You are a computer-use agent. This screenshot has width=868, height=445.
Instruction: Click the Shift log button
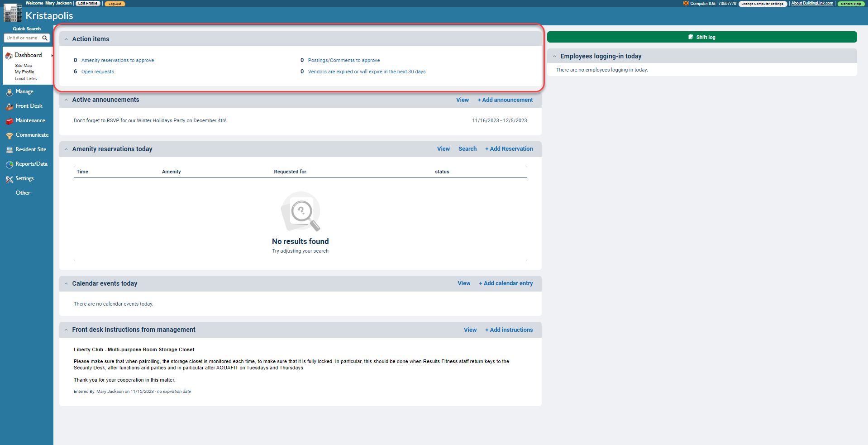coord(702,37)
